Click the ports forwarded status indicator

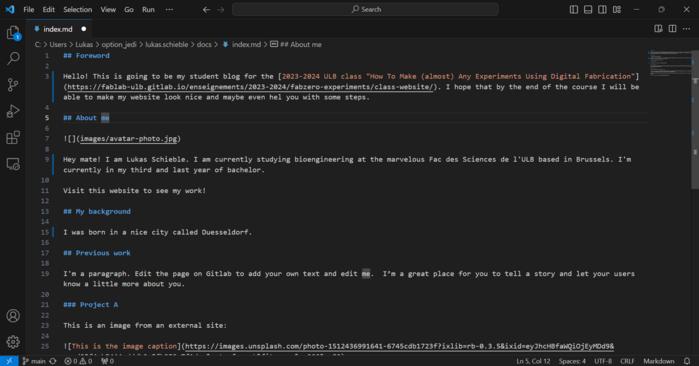tap(107, 361)
